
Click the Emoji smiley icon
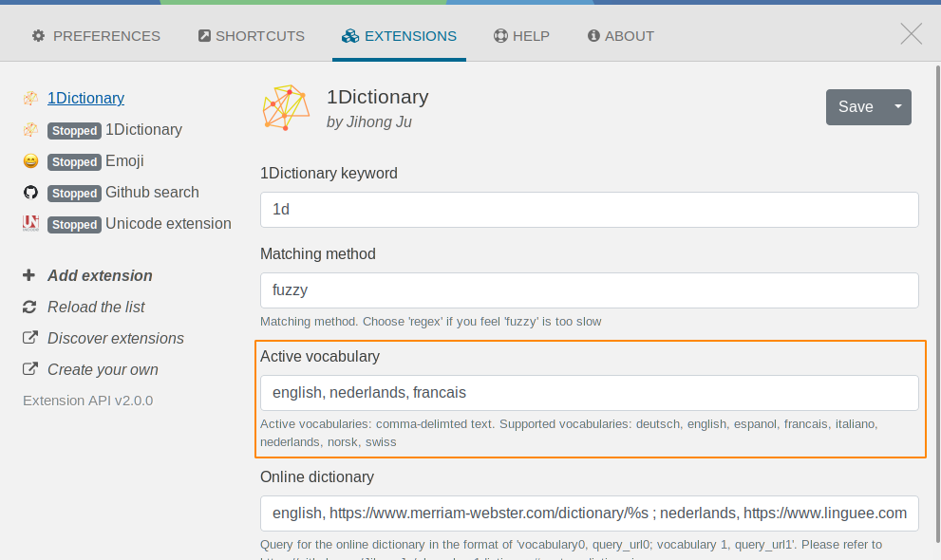point(30,160)
